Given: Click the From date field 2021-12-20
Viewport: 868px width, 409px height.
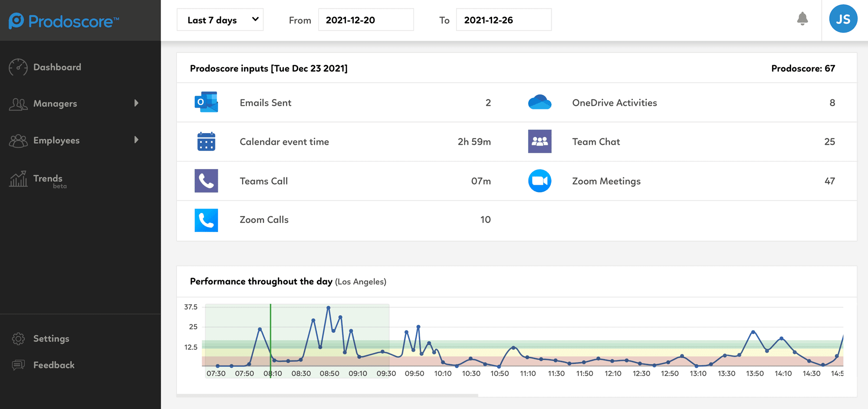Looking at the screenshot, I should pos(366,20).
